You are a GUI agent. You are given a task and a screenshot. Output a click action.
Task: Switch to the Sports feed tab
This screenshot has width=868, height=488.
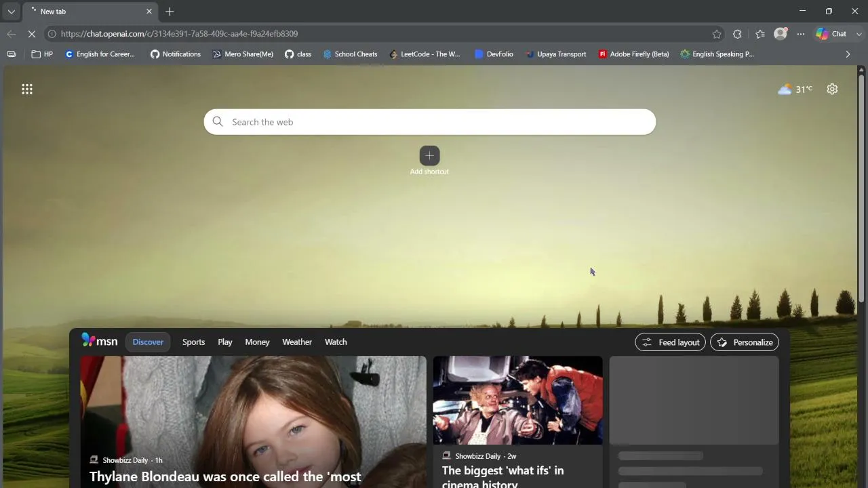193,342
